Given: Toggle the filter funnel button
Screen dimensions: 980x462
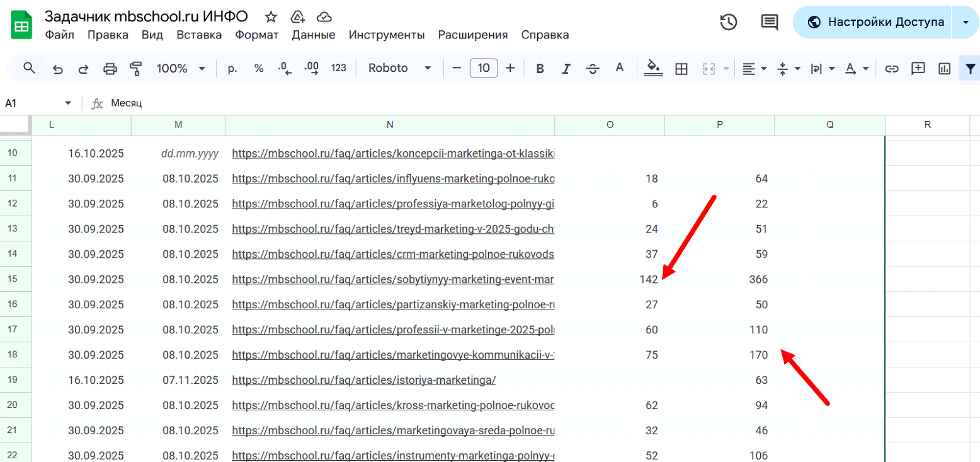Looking at the screenshot, I should [970, 68].
